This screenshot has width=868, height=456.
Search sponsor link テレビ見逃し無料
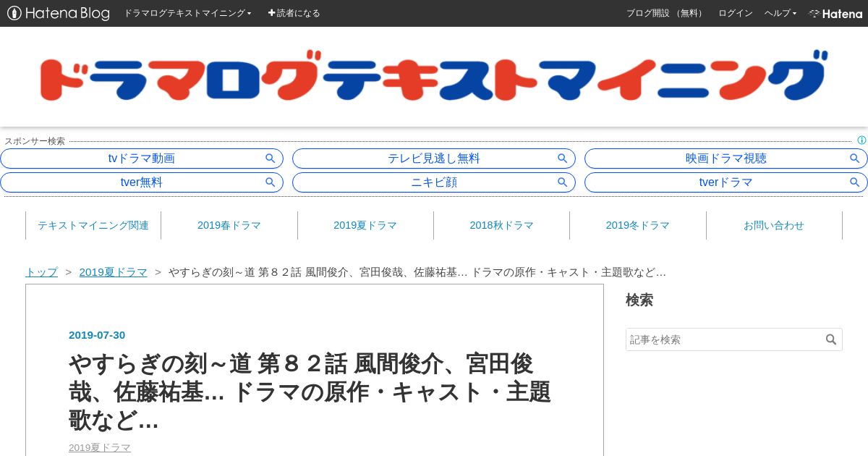point(434,159)
